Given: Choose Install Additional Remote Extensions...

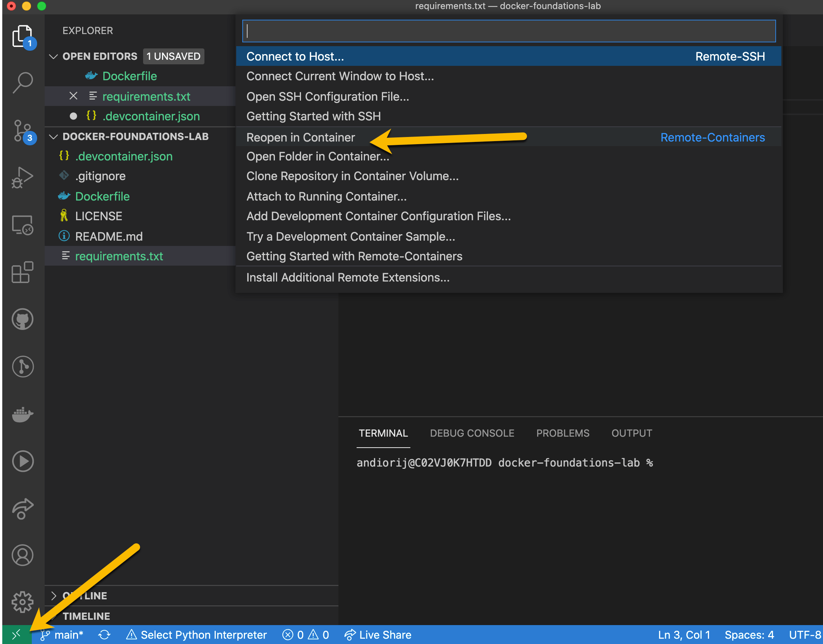Looking at the screenshot, I should [509, 277].
